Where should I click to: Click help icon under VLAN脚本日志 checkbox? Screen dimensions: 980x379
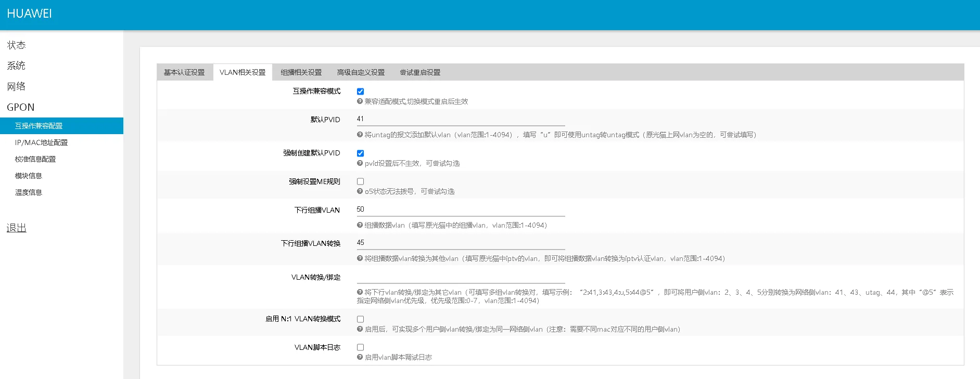pyautogui.click(x=360, y=357)
